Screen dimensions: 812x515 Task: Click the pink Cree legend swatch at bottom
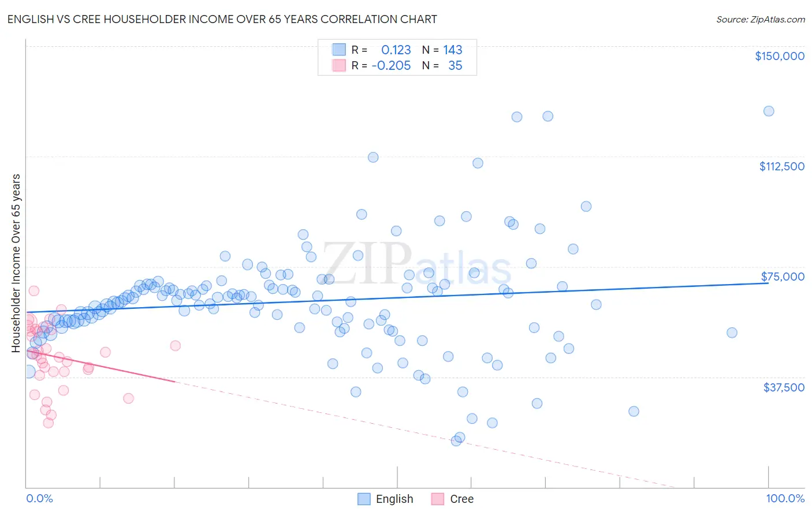click(438, 499)
